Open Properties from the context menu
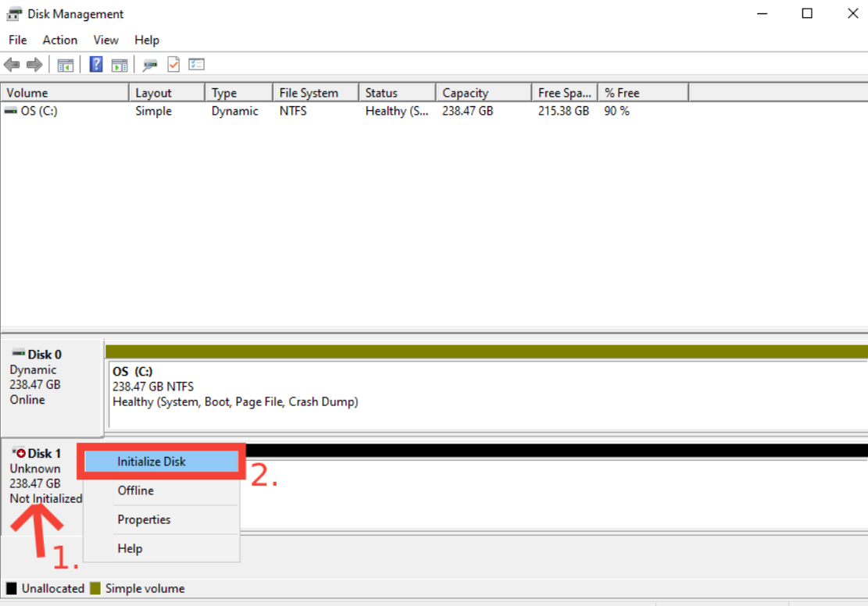 point(144,519)
